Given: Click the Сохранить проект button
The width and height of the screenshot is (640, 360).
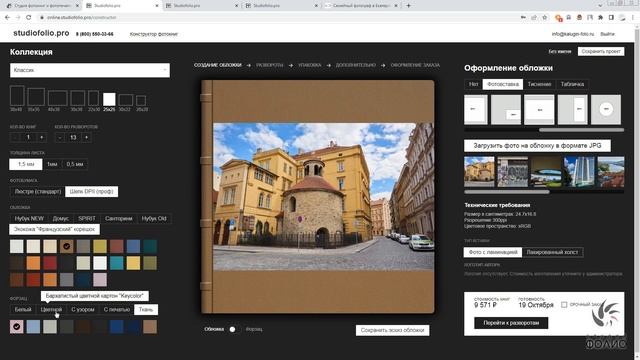Looking at the screenshot, I should coord(601,51).
